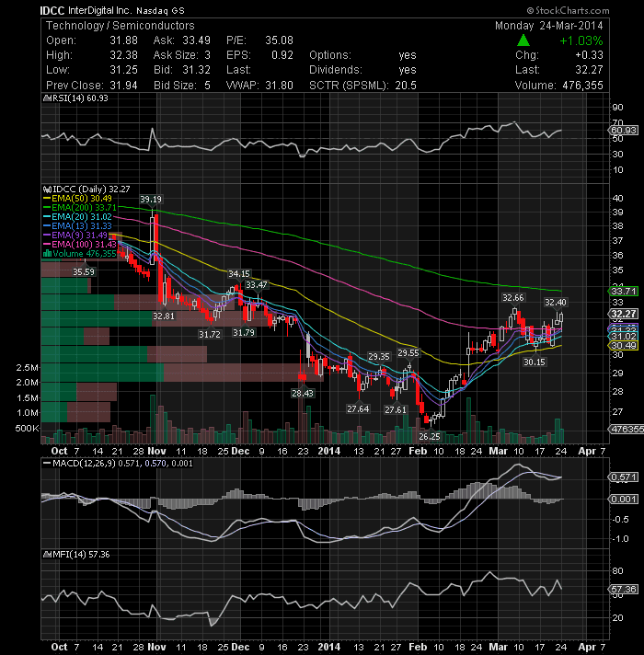This screenshot has width=644, height=655.
Task: Click the green bar icon beside Volume legend
Action: point(47,254)
